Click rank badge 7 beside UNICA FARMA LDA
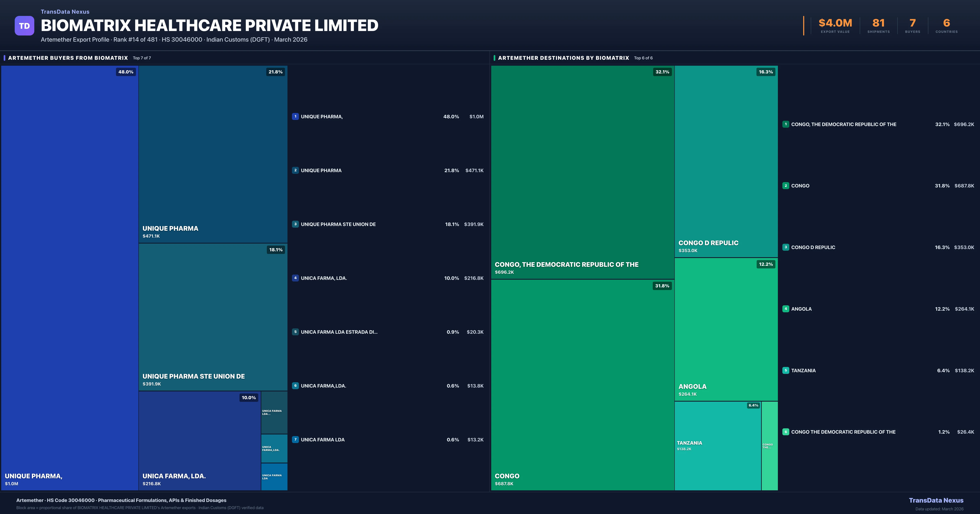 point(295,440)
